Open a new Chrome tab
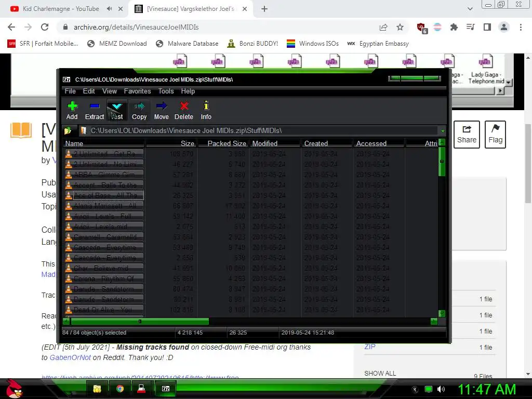 point(264,9)
